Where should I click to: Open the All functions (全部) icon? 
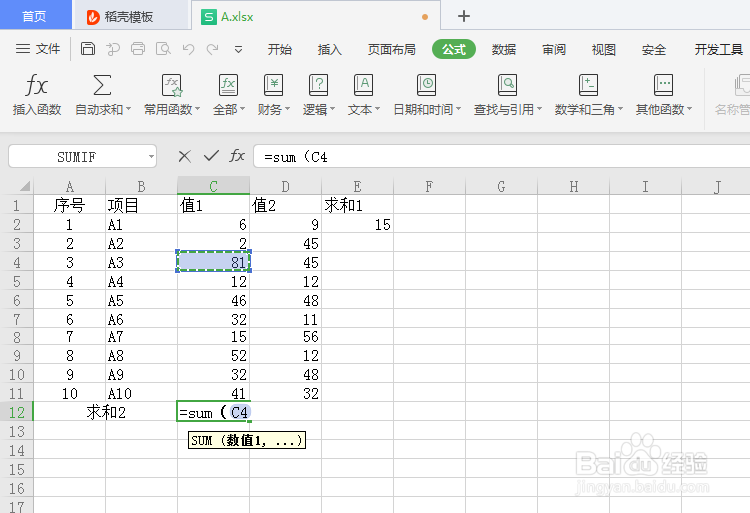[x=228, y=86]
